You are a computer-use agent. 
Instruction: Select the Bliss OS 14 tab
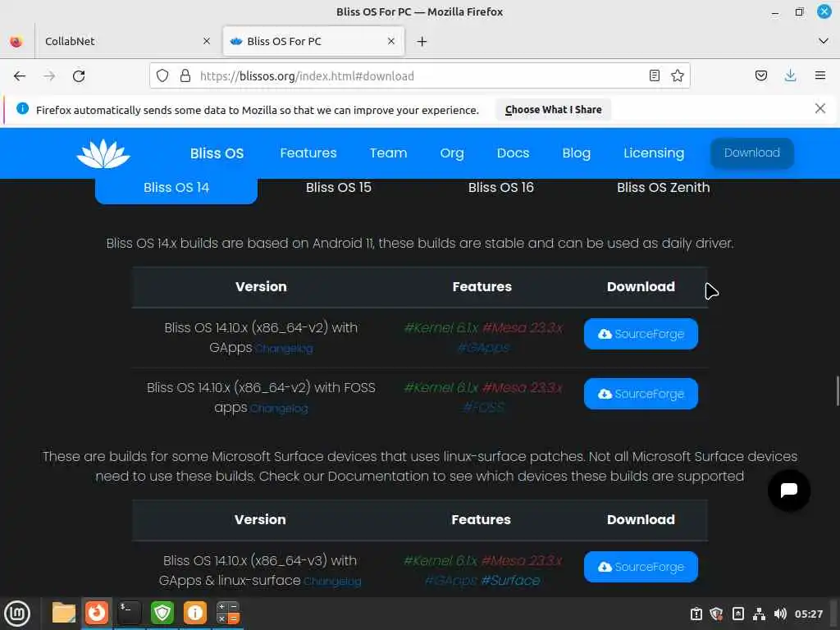point(176,188)
